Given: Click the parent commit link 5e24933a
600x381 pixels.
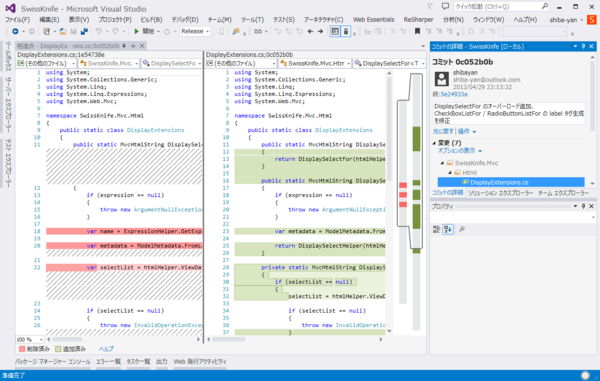Looking at the screenshot, I should tap(453, 94).
